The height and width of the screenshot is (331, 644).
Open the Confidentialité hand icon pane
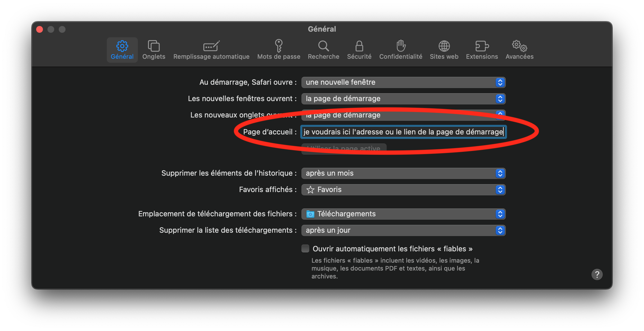(401, 50)
